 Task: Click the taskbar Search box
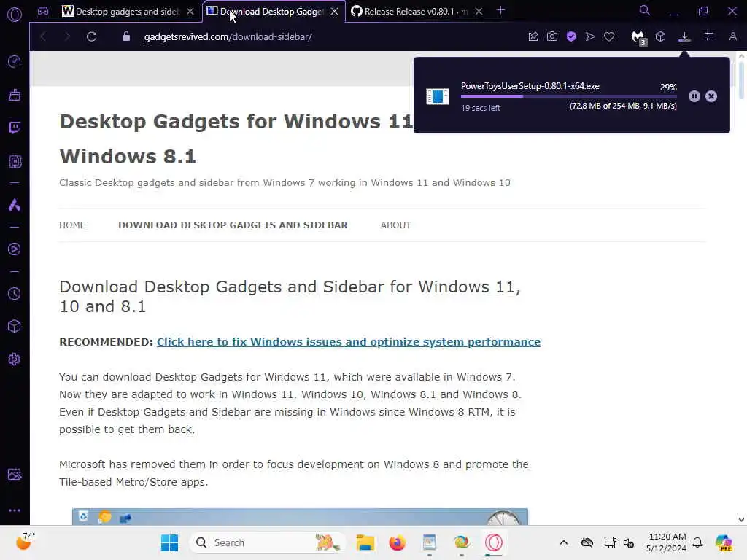click(268, 542)
